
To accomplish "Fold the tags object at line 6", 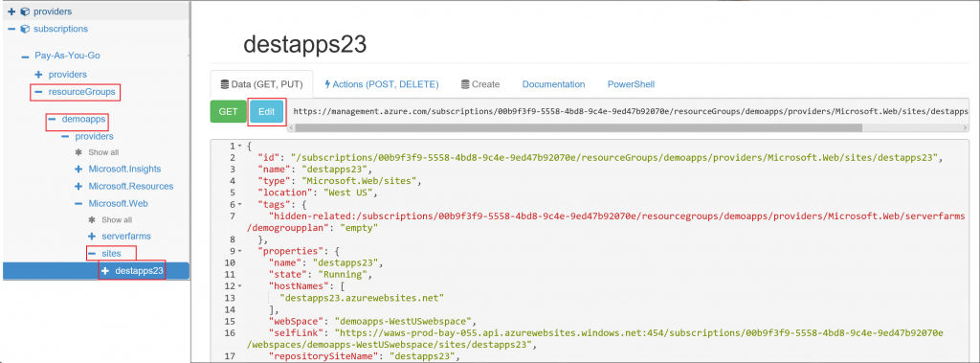I will tap(240, 205).
